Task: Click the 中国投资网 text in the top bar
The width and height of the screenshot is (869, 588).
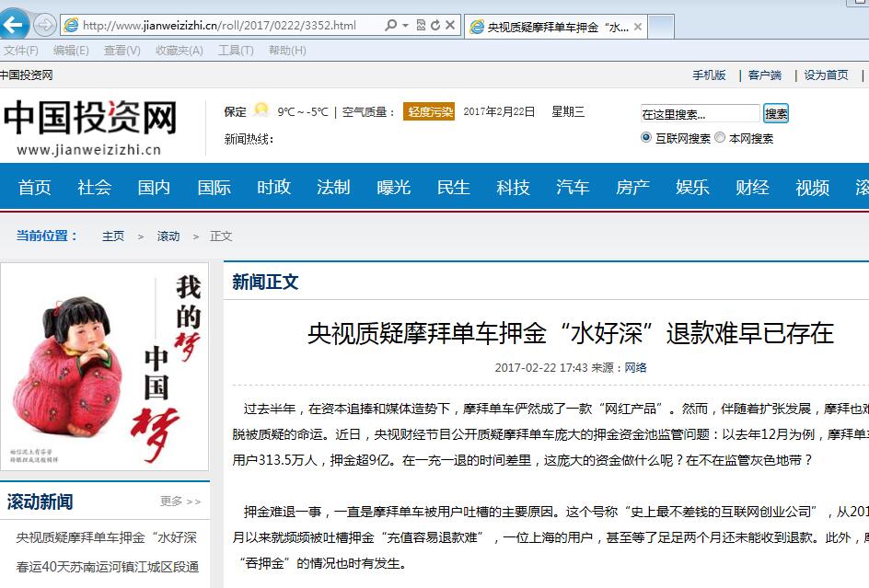Action: click(x=27, y=75)
